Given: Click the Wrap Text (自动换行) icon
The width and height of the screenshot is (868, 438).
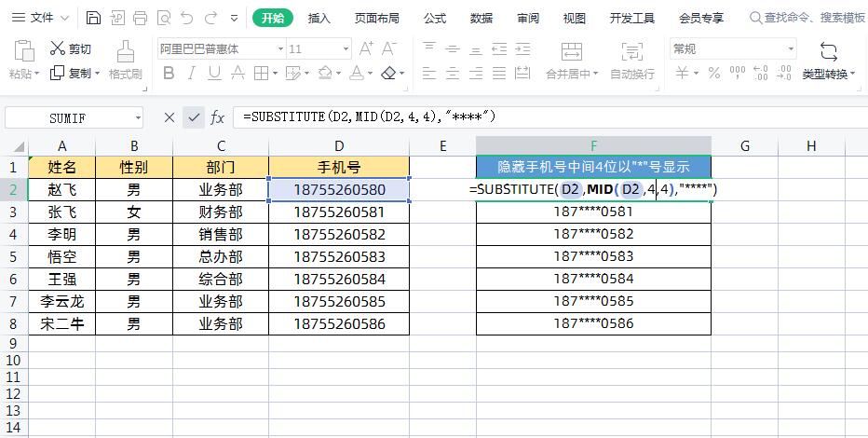Looking at the screenshot, I should 632,51.
